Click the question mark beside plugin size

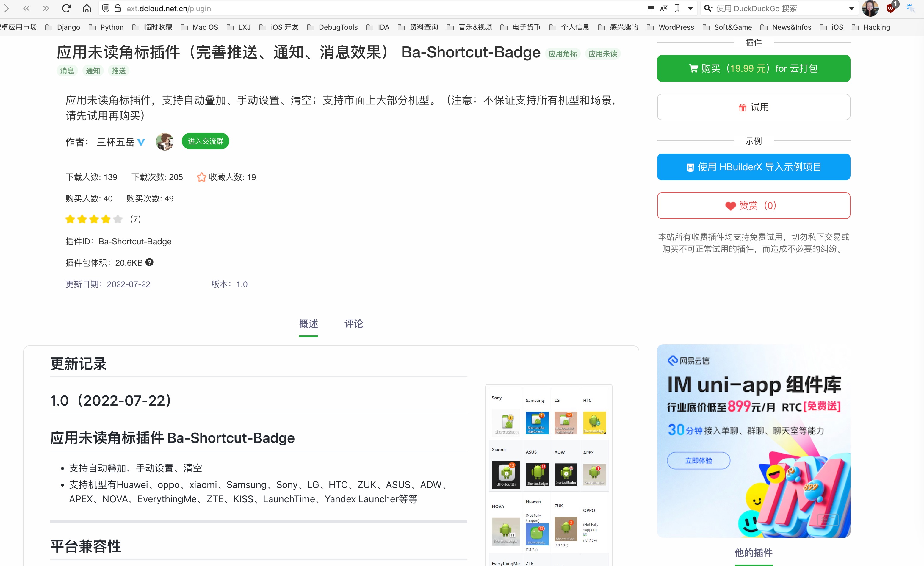[x=149, y=262]
